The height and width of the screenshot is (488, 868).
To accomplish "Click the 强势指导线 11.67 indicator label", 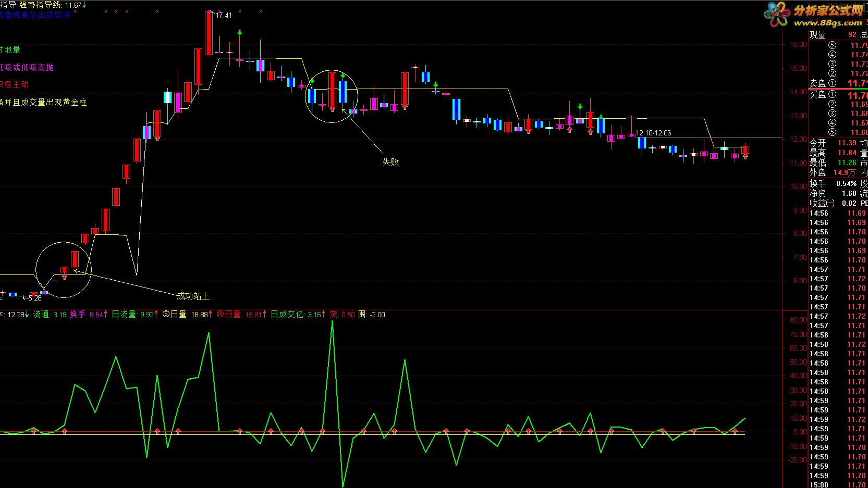I will coord(53,5).
